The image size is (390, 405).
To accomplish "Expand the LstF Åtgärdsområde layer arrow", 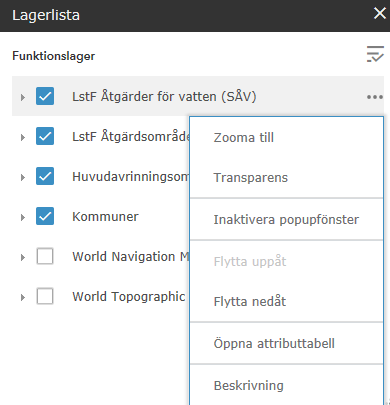I will 23,137.
